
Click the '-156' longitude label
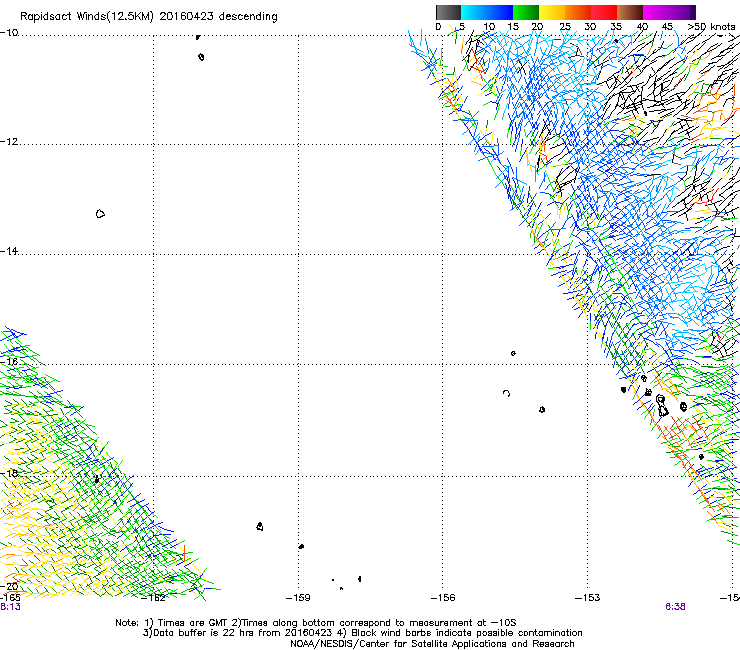[x=443, y=598]
